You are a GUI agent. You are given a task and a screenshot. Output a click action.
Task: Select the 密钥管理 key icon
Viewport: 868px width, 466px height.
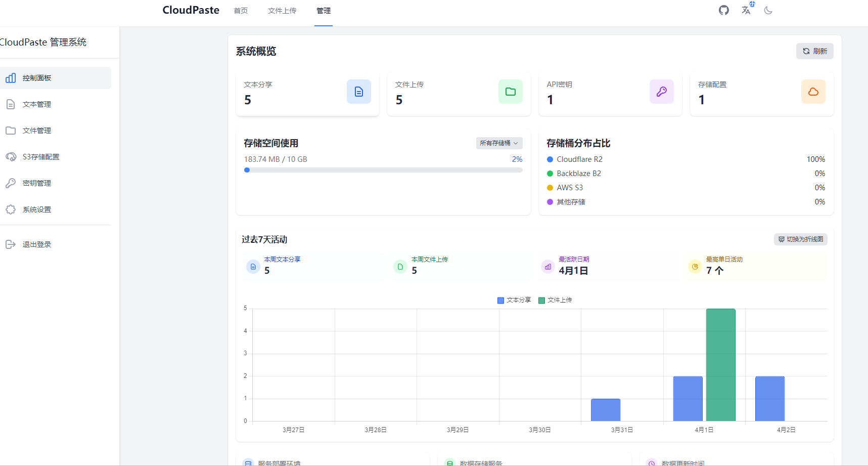tap(11, 183)
